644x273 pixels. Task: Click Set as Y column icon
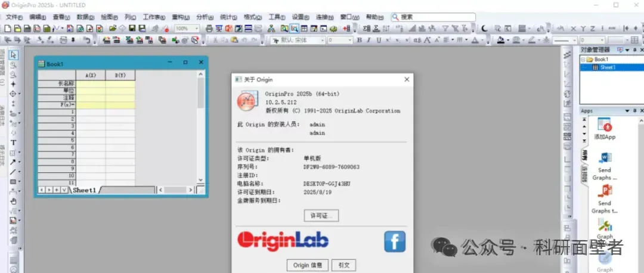click(583, 29)
